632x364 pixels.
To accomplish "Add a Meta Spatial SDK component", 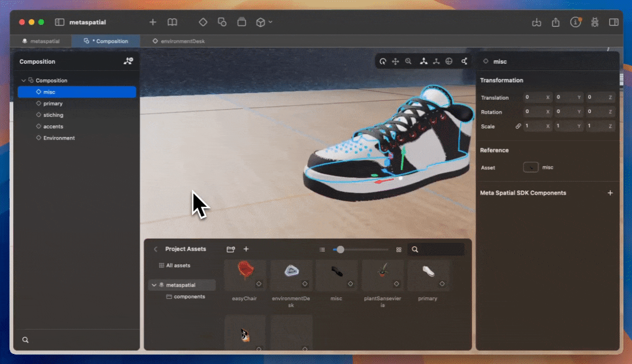I will point(610,193).
